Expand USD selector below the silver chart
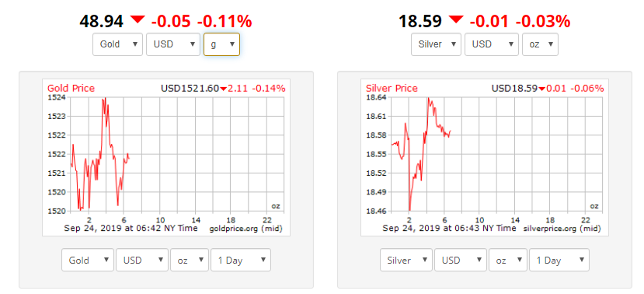The height and width of the screenshot is (294, 644). [x=461, y=260]
